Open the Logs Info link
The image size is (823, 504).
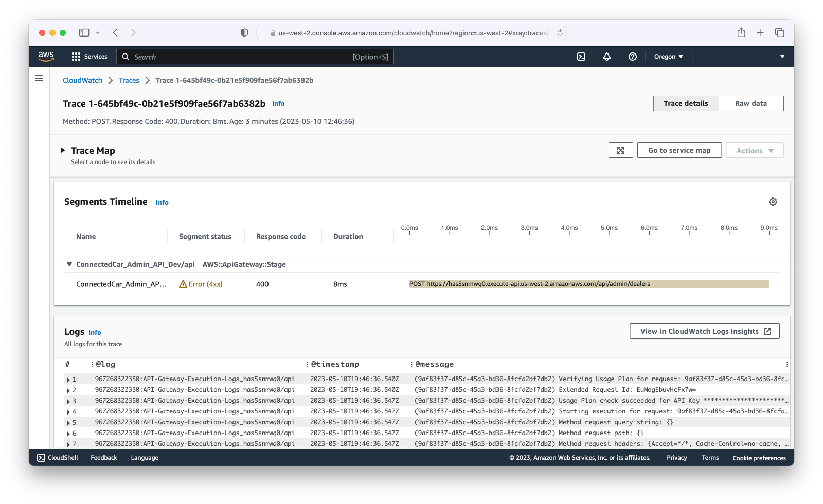(x=95, y=333)
